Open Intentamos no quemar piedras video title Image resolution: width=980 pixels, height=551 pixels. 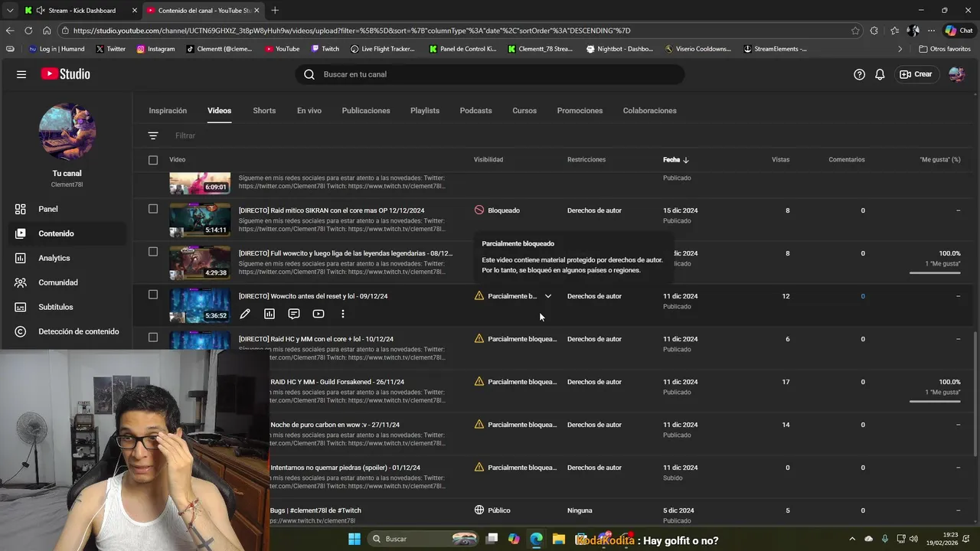click(x=345, y=468)
